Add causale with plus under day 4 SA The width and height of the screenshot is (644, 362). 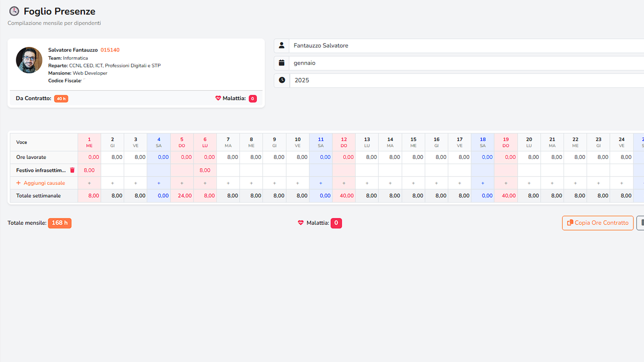point(159,183)
